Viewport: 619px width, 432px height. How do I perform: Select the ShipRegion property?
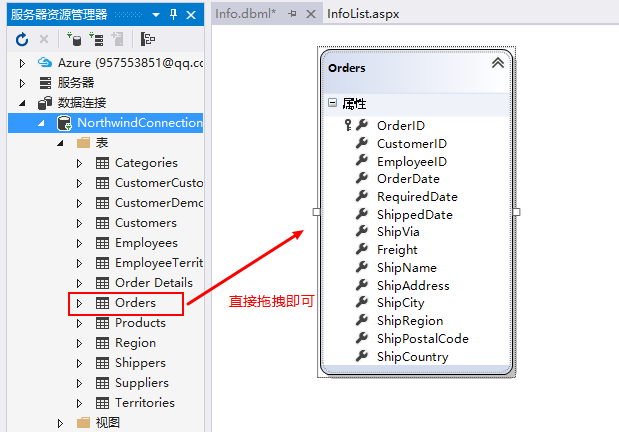tap(410, 321)
